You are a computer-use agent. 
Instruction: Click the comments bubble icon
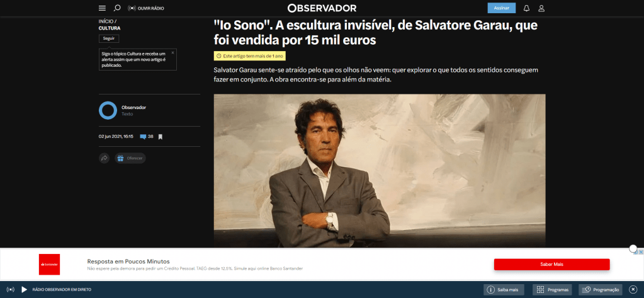[143, 137]
